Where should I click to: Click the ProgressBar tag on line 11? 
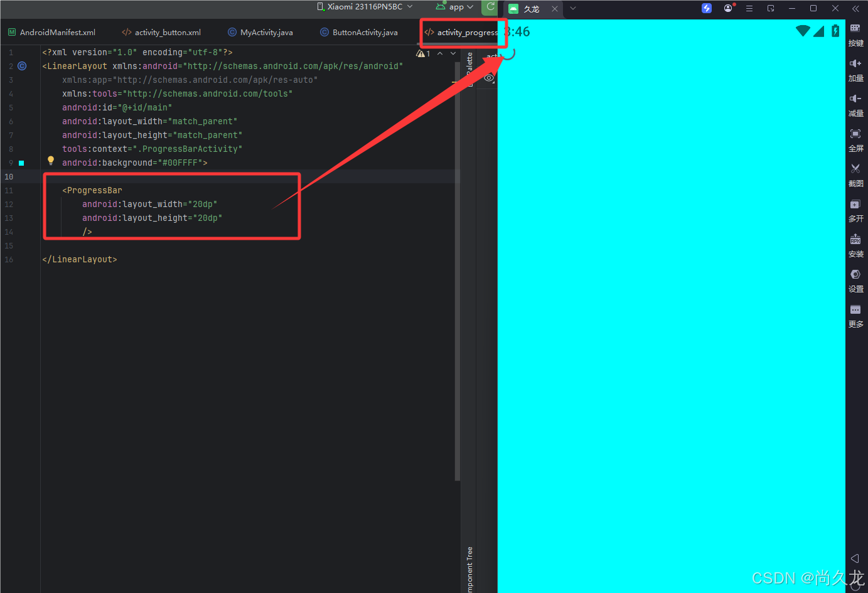coord(92,190)
